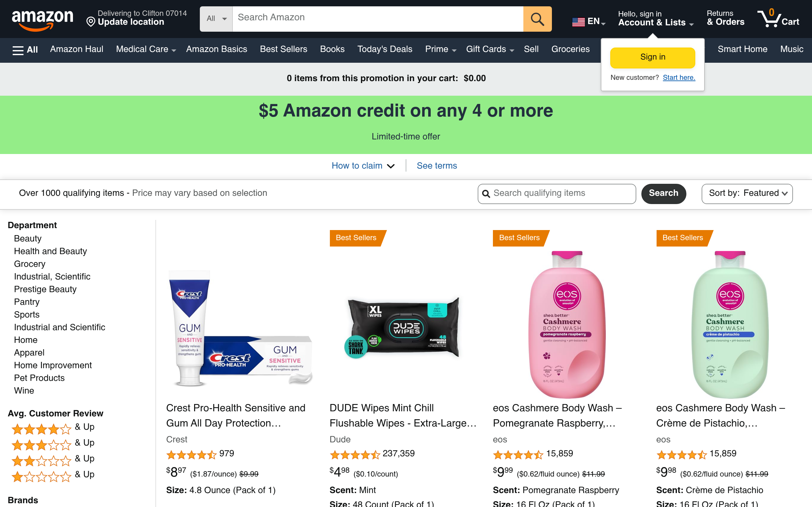Select the Grocery department filter

point(29,264)
